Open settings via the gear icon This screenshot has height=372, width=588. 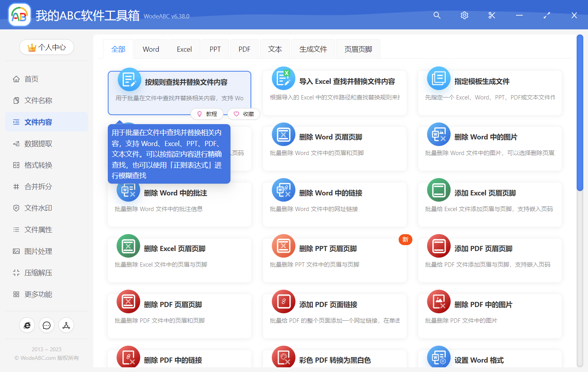[464, 15]
